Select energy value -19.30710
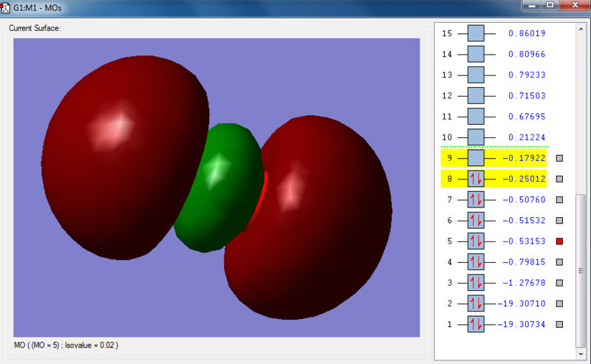The image size is (591, 364). [x=522, y=303]
